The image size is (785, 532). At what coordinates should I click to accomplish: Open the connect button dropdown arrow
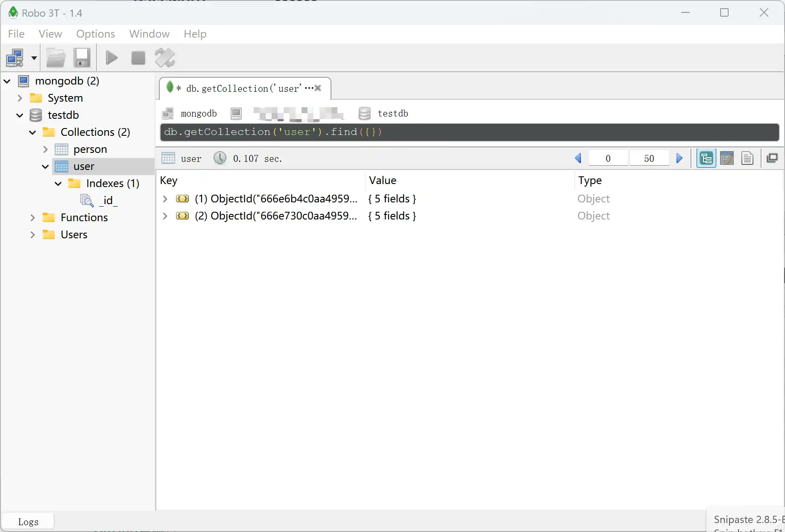click(34, 58)
